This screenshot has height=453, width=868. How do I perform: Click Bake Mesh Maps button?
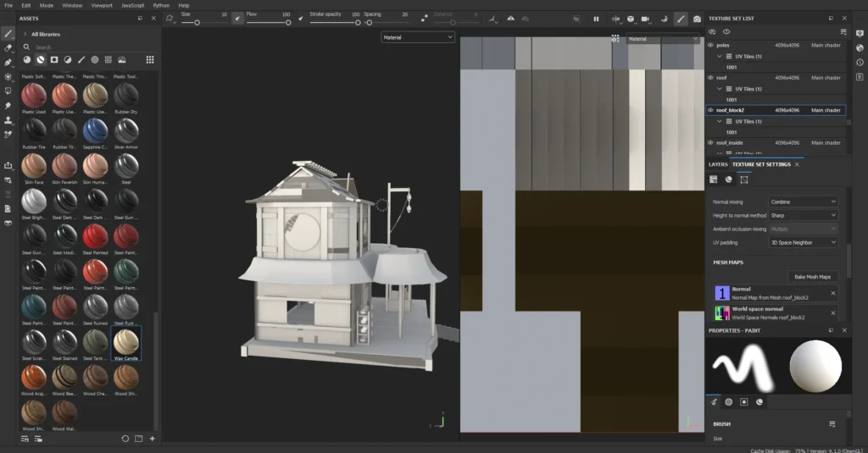[x=813, y=277]
